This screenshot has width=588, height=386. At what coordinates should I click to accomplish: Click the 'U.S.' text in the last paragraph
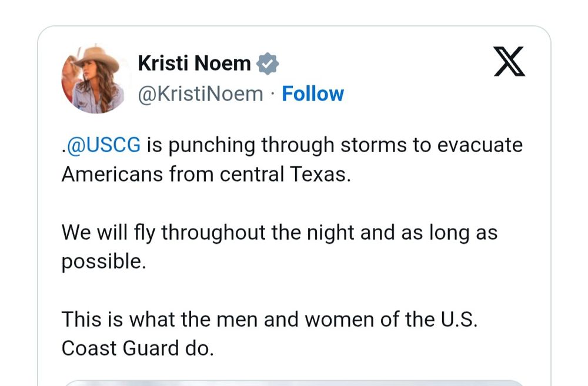tap(459, 319)
